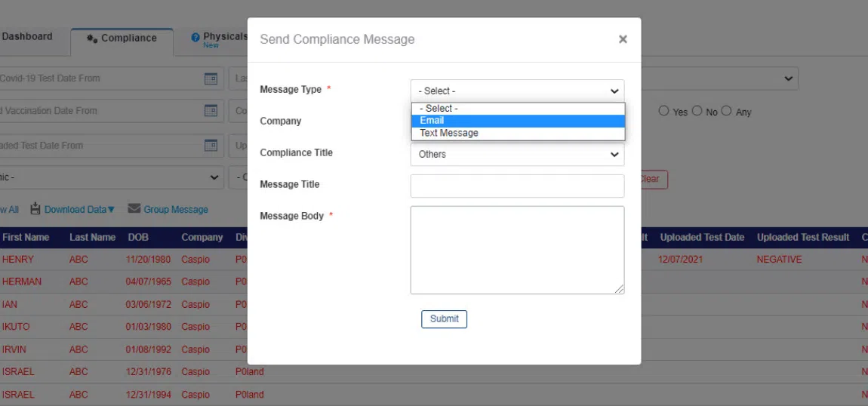Select the Any radio button

click(x=726, y=111)
